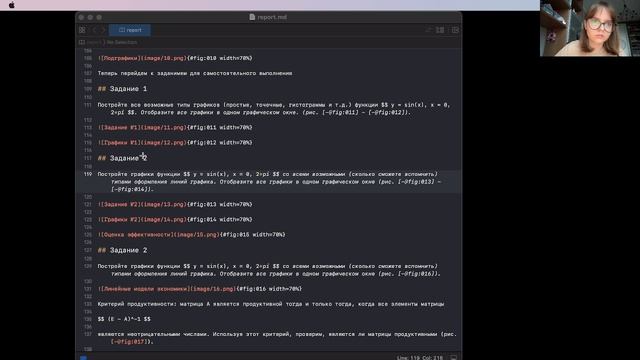This screenshot has width=640, height=360.
Task: Toggle the panel icon beside Line/Col indicator
Action: point(453,358)
